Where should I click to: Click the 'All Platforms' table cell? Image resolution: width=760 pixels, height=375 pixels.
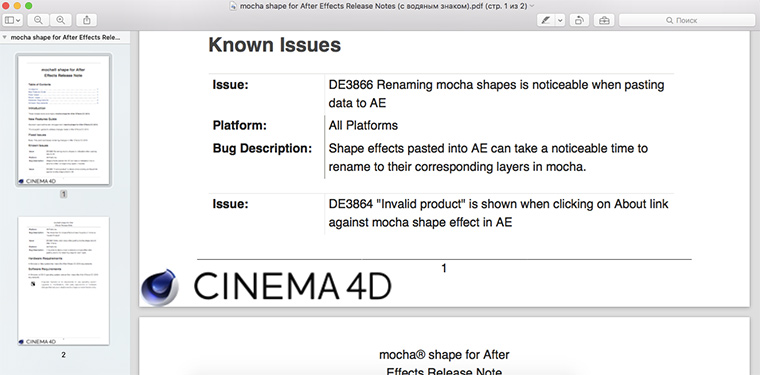(x=363, y=125)
